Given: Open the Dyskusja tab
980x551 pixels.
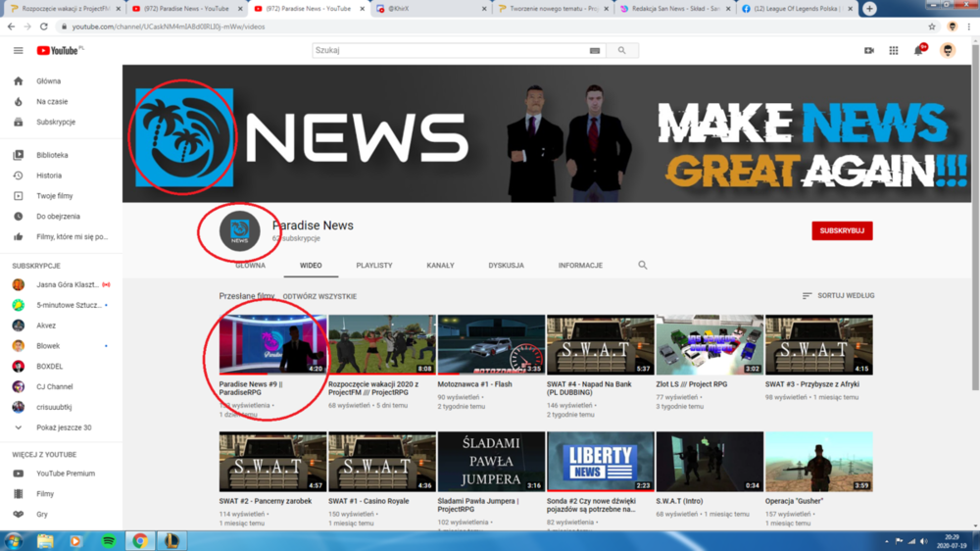Looking at the screenshot, I should pyautogui.click(x=507, y=265).
